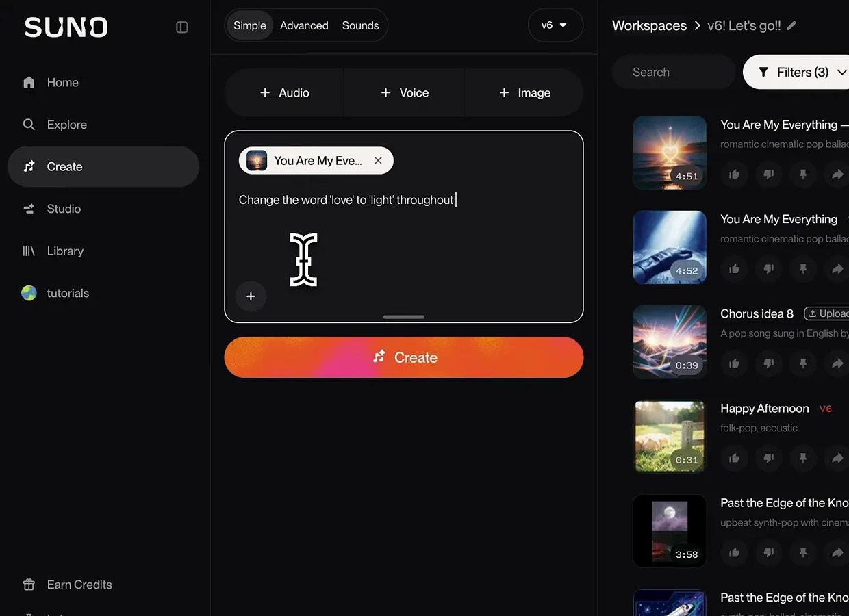
Task: Pin the Happy Afternoon song
Action: [802, 459]
